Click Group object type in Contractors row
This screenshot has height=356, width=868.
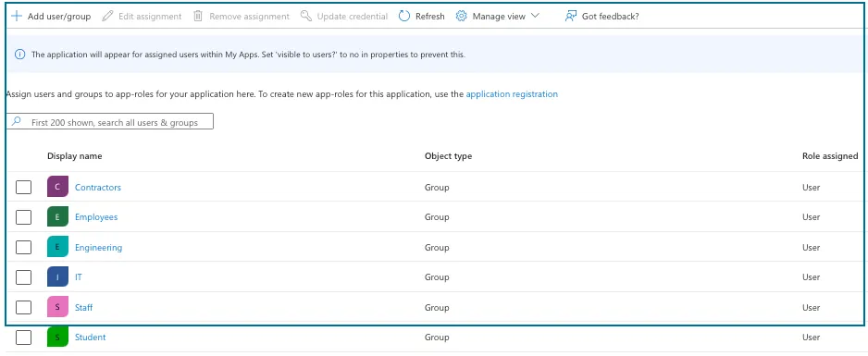[437, 188]
